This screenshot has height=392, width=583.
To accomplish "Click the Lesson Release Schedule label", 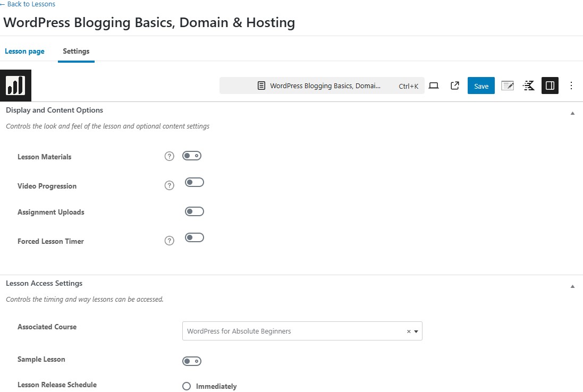I will coord(57,385).
